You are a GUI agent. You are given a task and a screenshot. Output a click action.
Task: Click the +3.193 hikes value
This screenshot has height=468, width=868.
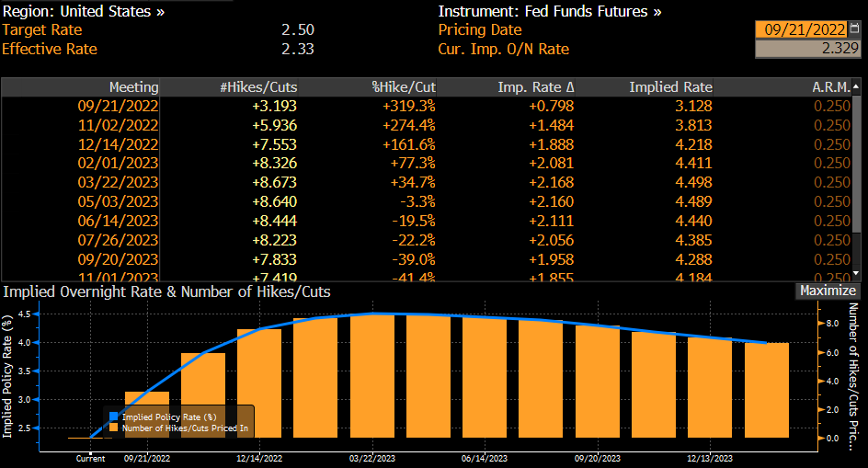[275, 106]
